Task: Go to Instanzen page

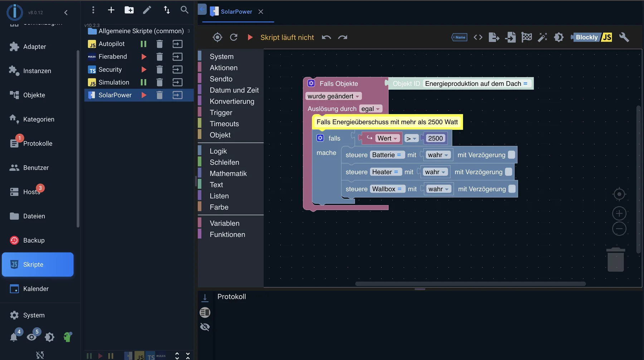Action: 38,71
